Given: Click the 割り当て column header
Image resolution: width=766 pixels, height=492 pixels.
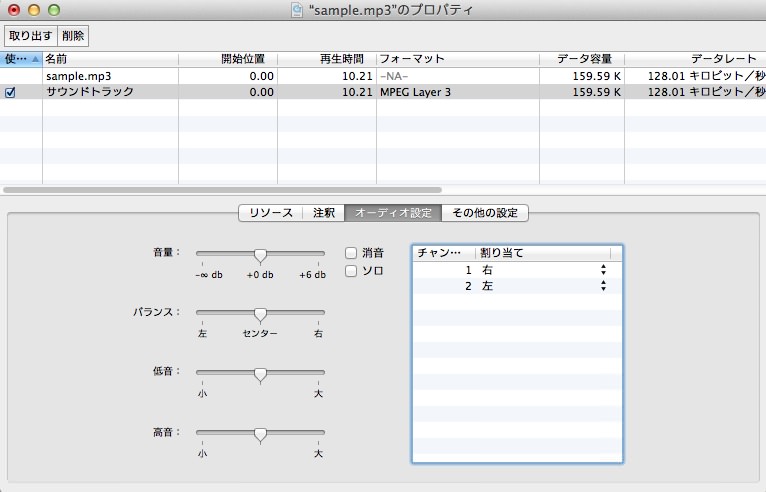Looking at the screenshot, I should [x=543, y=253].
